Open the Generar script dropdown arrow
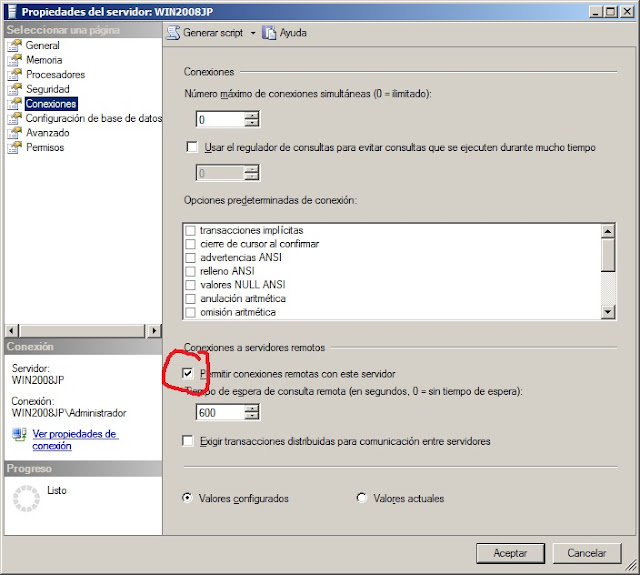The image size is (640, 575). pos(253,33)
